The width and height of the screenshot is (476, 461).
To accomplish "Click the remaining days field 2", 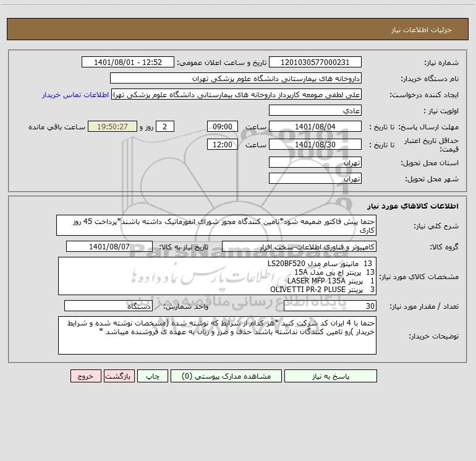I will [165, 126].
